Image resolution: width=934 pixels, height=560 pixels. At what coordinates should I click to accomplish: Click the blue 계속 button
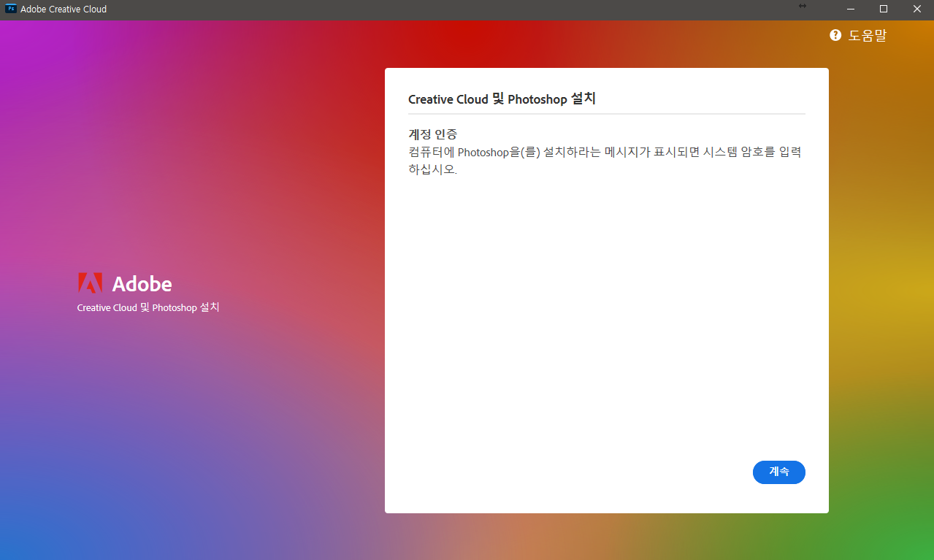778,472
